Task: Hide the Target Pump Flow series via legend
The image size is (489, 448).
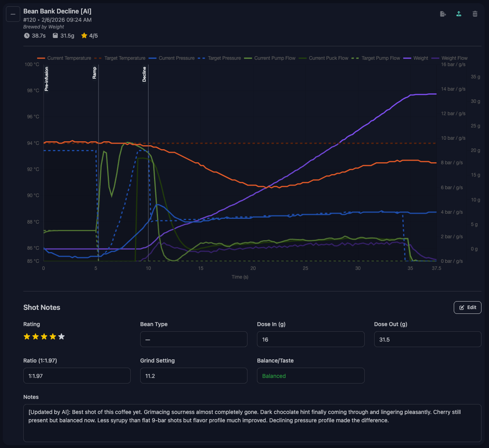Action: tap(381, 58)
